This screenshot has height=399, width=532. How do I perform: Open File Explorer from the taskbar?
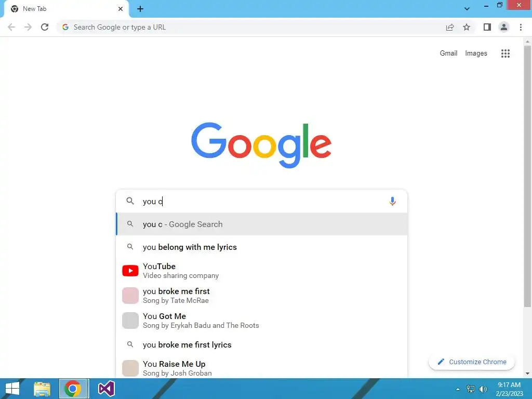42,389
